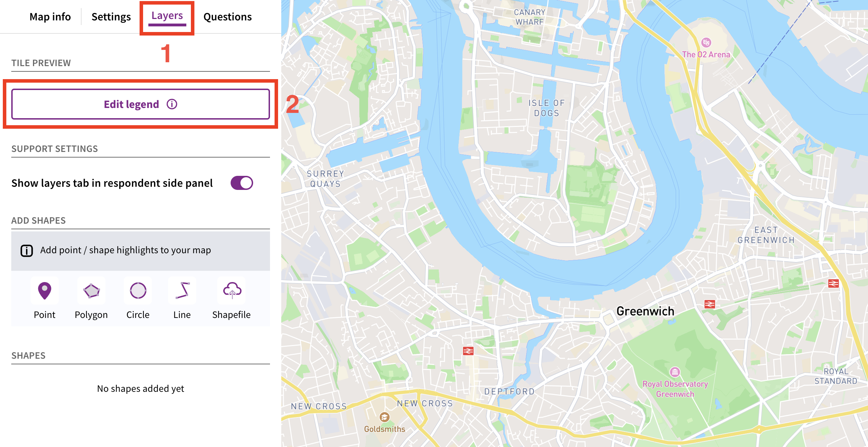Click the Isle of Dogs map label

coord(546,108)
